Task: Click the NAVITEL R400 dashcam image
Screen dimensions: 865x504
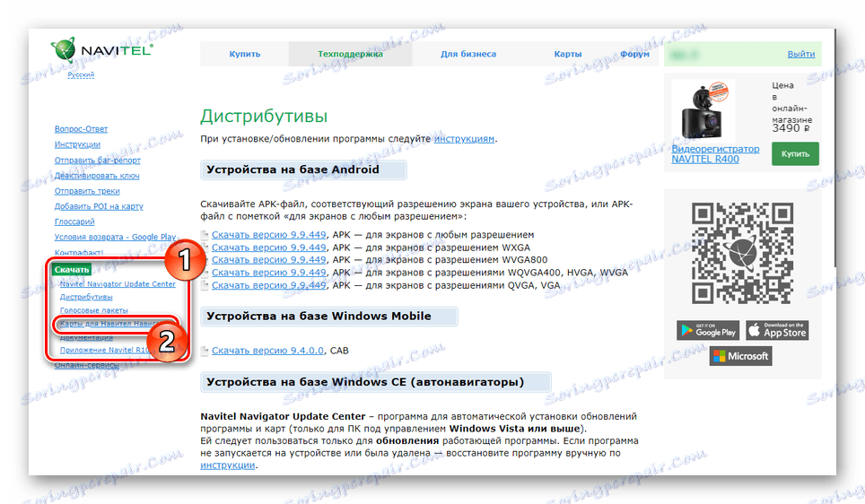Action: coord(703,112)
